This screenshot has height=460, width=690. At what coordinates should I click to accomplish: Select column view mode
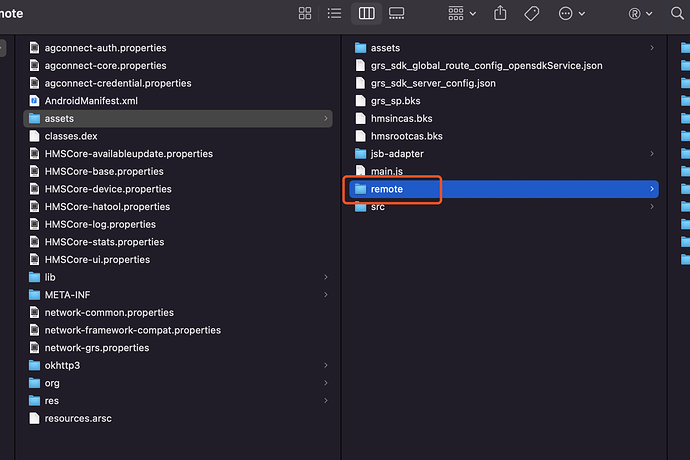pos(366,14)
